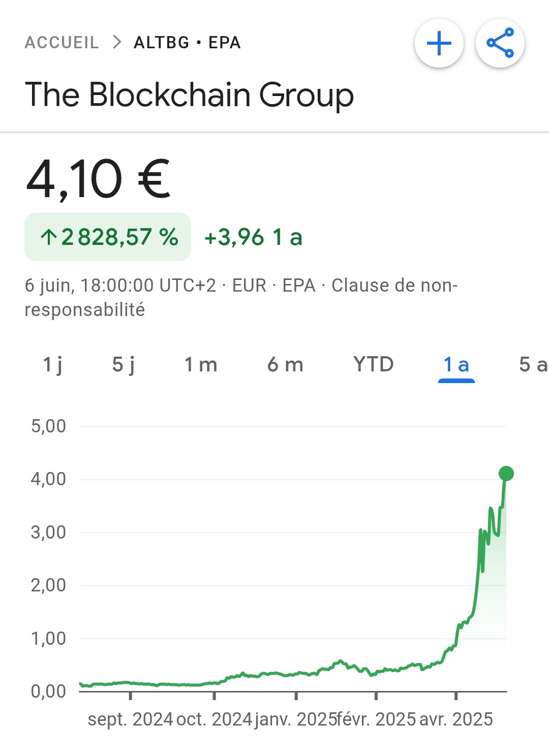Switch to 6 m time range

click(285, 364)
